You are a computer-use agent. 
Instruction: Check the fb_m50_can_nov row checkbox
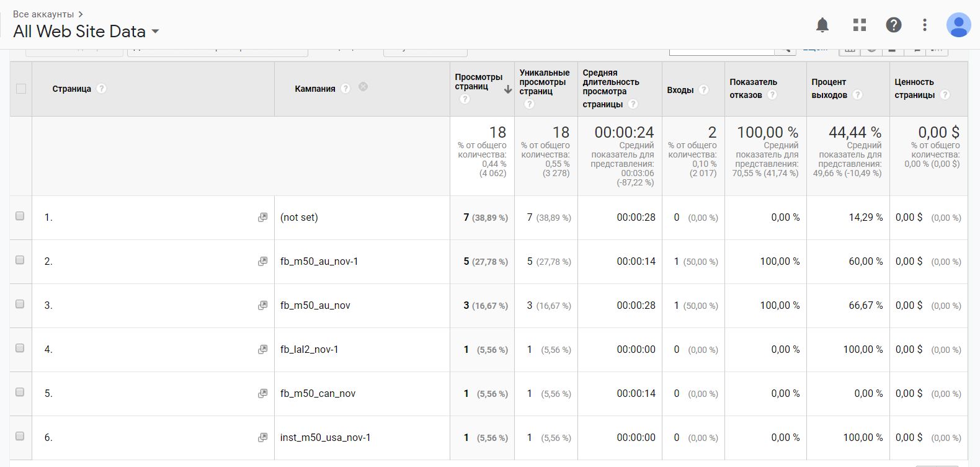[20, 392]
